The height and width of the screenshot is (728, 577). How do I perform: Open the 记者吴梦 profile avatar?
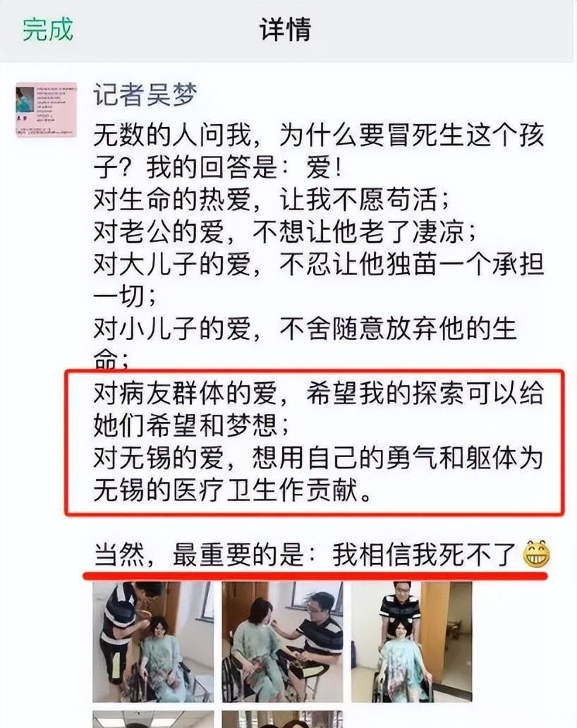tap(46, 110)
